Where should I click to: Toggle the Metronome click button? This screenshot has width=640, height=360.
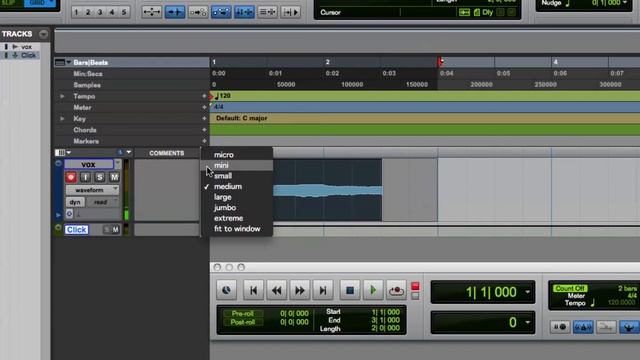(583, 327)
